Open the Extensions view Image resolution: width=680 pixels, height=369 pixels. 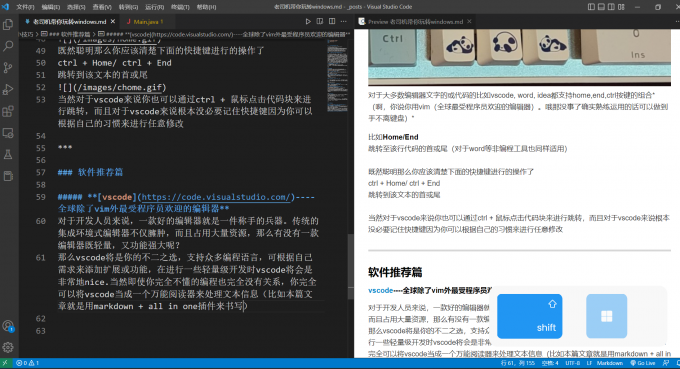pyautogui.click(x=8, y=111)
